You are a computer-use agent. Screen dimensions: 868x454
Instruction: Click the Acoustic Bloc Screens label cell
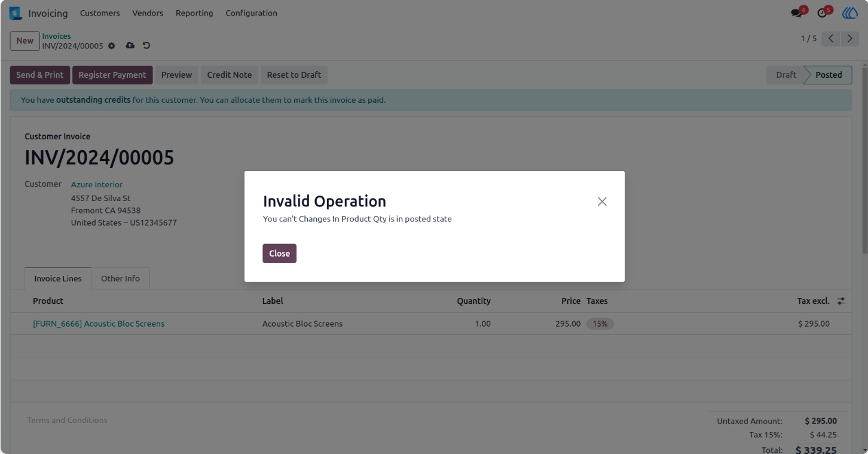[302, 324]
